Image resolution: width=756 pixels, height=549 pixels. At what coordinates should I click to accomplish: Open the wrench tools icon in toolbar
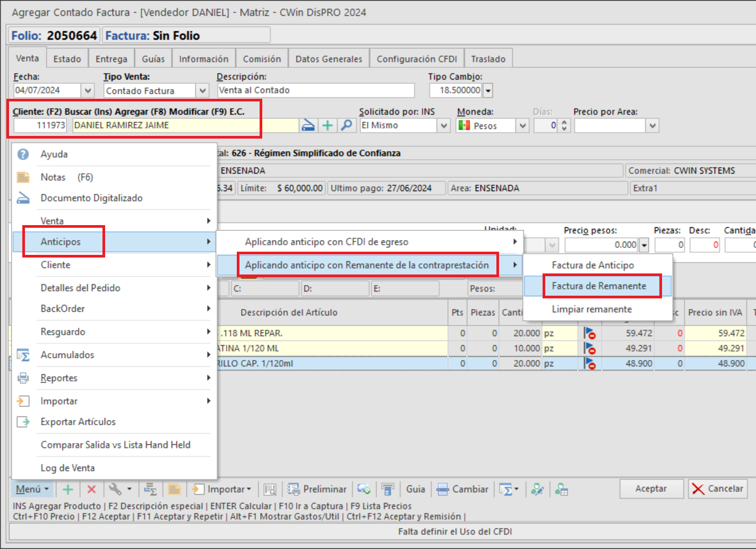tap(115, 489)
